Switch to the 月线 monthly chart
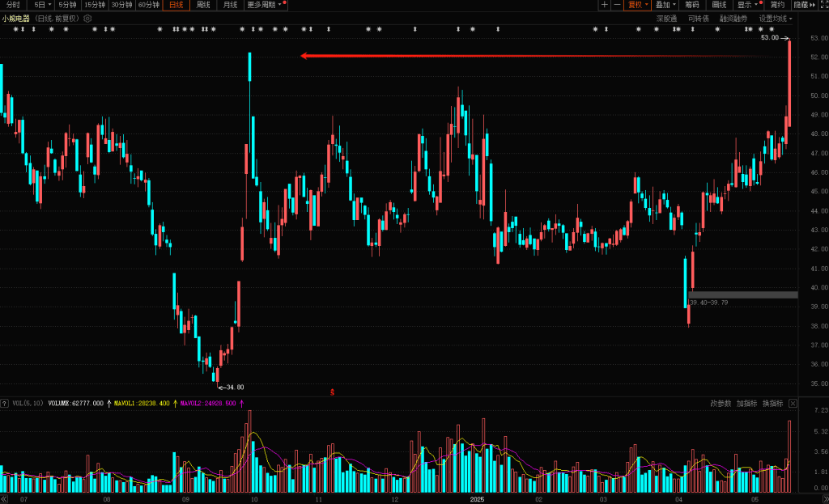 tap(230, 5)
